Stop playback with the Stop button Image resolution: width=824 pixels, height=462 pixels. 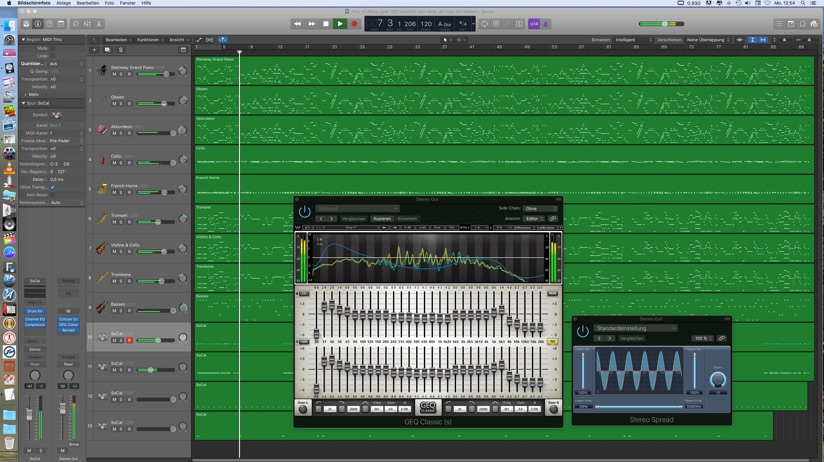coord(326,24)
